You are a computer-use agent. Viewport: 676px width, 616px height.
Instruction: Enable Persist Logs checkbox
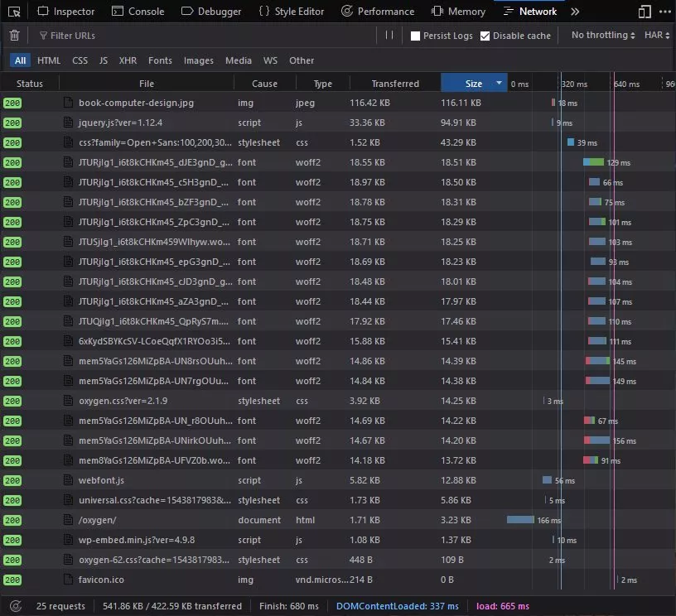click(416, 36)
